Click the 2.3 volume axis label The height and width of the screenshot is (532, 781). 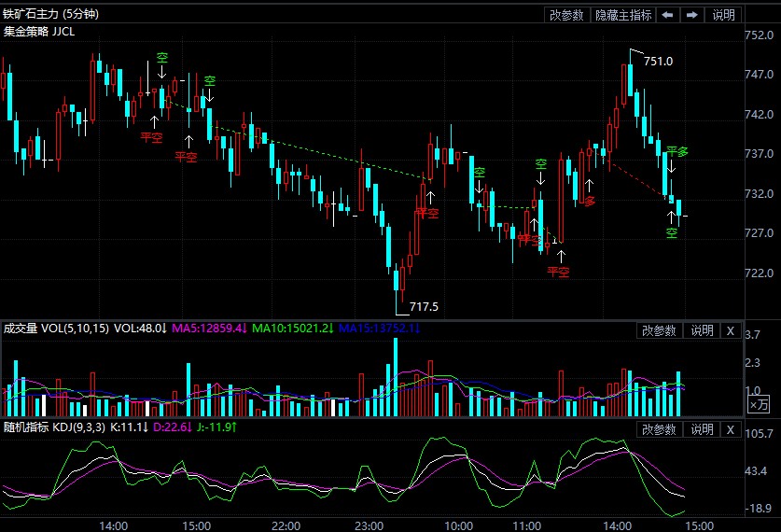point(753,362)
